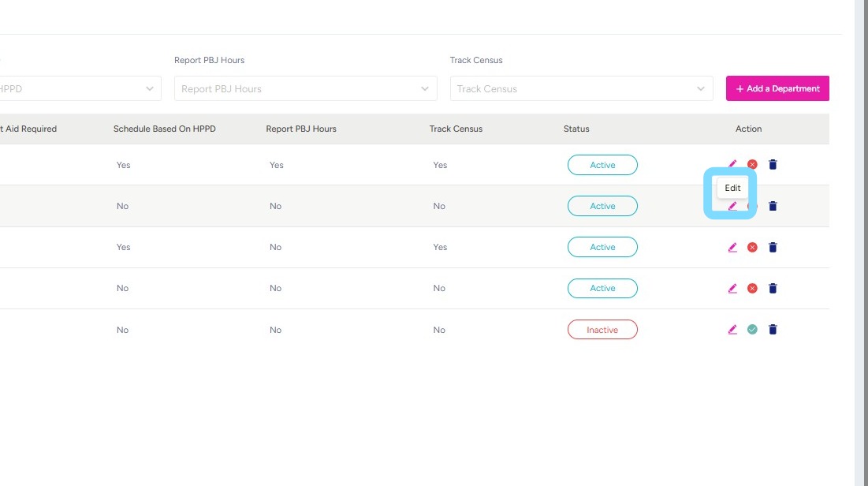The image size is (868, 486).
Task: Delete the first department row via trash icon
Action: point(773,165)
